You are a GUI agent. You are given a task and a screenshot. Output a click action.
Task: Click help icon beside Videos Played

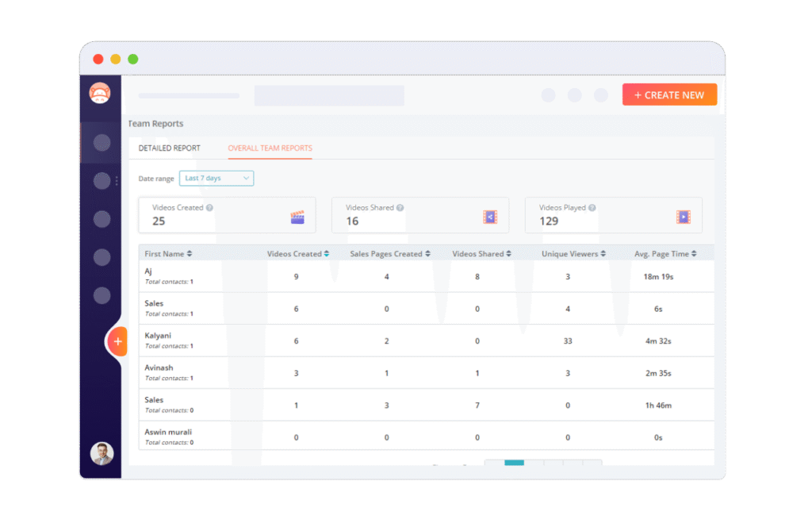tap(592, 208)
